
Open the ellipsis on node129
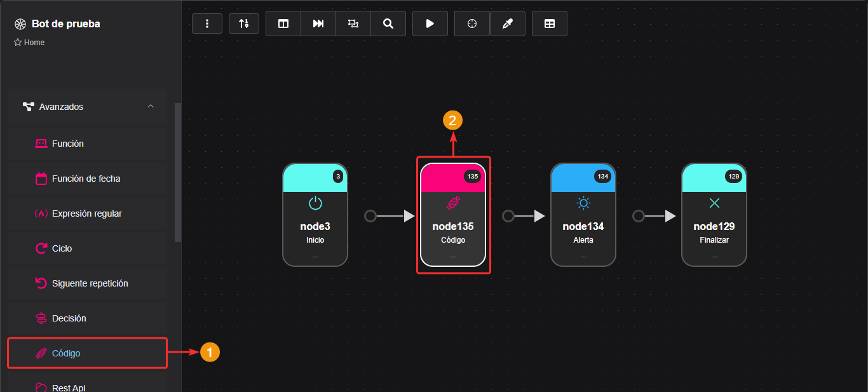click(714, 256)
